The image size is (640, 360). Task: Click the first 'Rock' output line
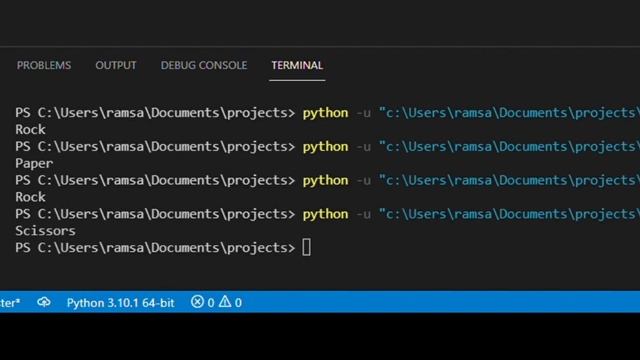[x=30, y=129]
